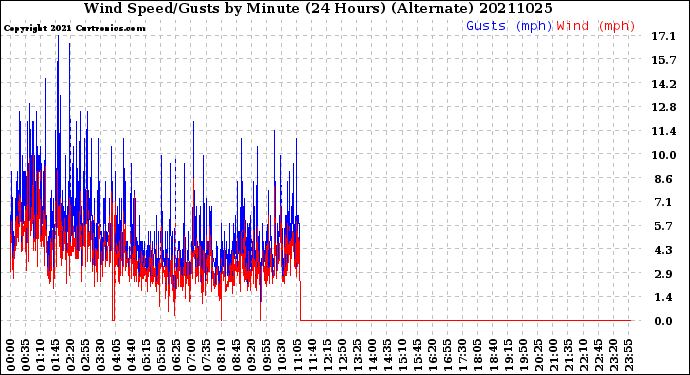
Task: Click the 09:20 time axis label
Action: (252, 355)
